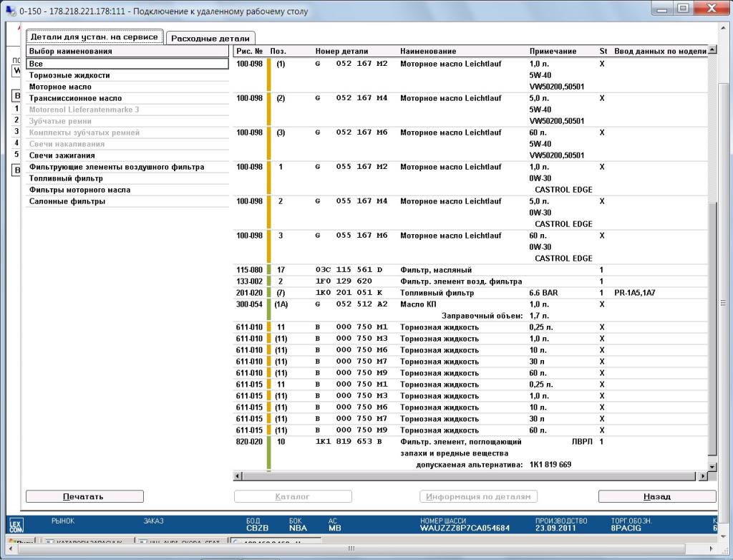This screenshot has height=560, width=733.
Task: Click model designation '8PACIG' in status bar
Action: (x=626, y=528)
